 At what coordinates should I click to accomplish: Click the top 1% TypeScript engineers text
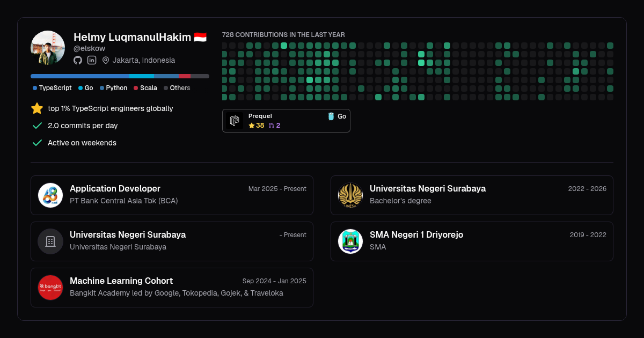click(111, 108)
